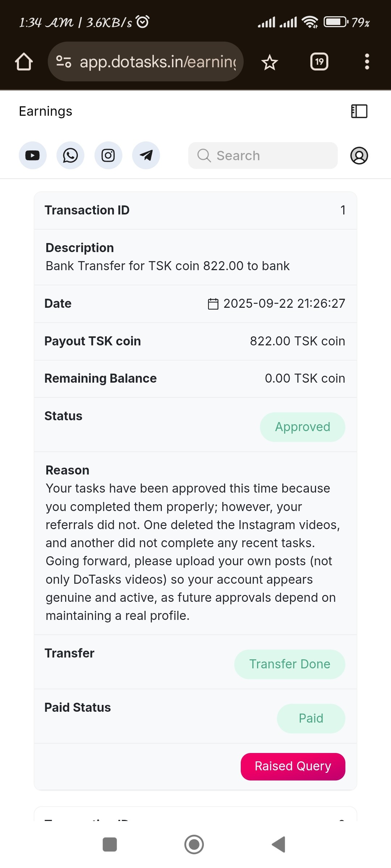
Task: Open the browser tab switcher showing 19
Action: click(x=319, y=62)
